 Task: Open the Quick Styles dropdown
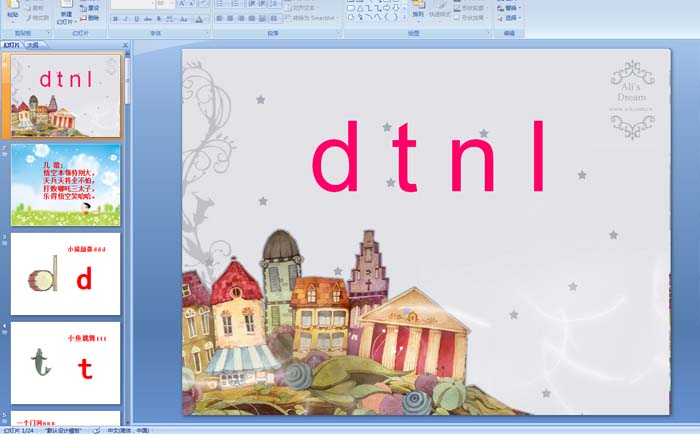pos(440,11)
